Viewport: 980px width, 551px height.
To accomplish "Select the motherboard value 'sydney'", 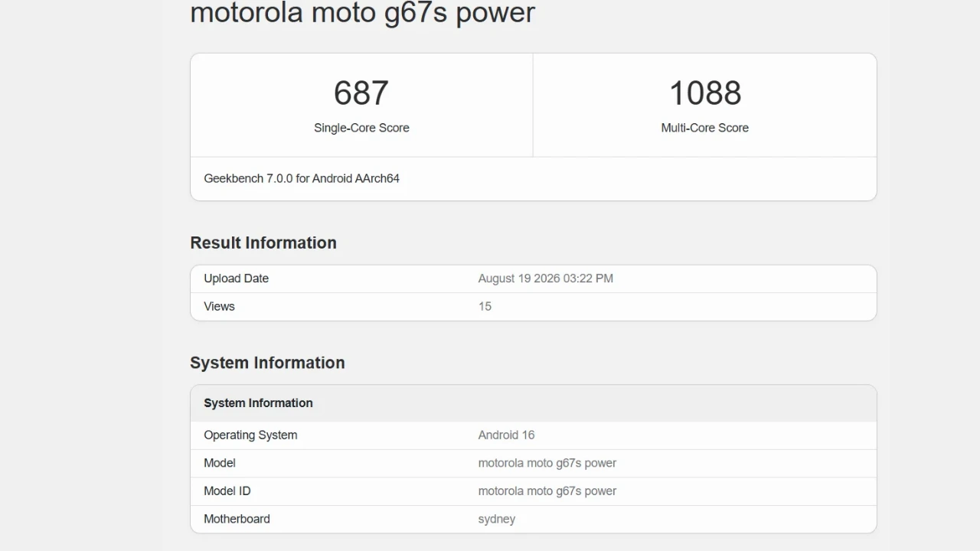I will pyautogui.click(x=497, y=519).
